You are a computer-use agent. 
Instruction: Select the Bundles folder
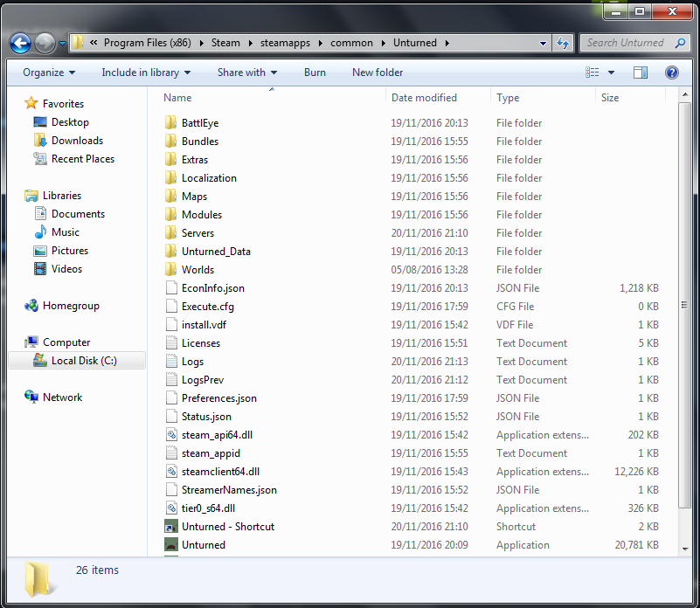point(199,141)
